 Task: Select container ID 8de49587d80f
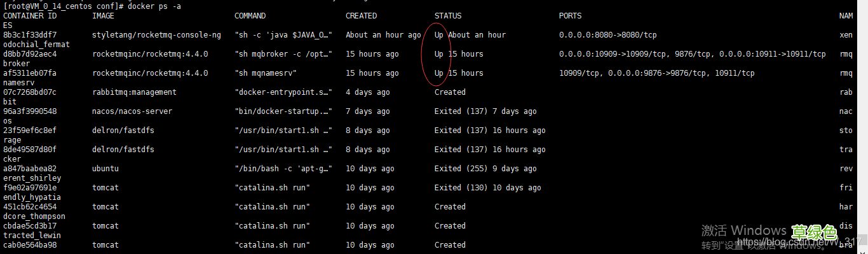click(x=30, y=150)
